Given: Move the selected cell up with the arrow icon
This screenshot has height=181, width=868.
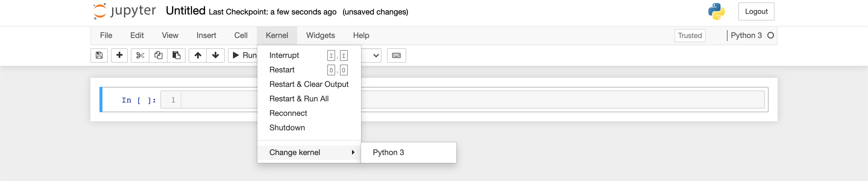Looking at the screenshot, I should 198,55.
